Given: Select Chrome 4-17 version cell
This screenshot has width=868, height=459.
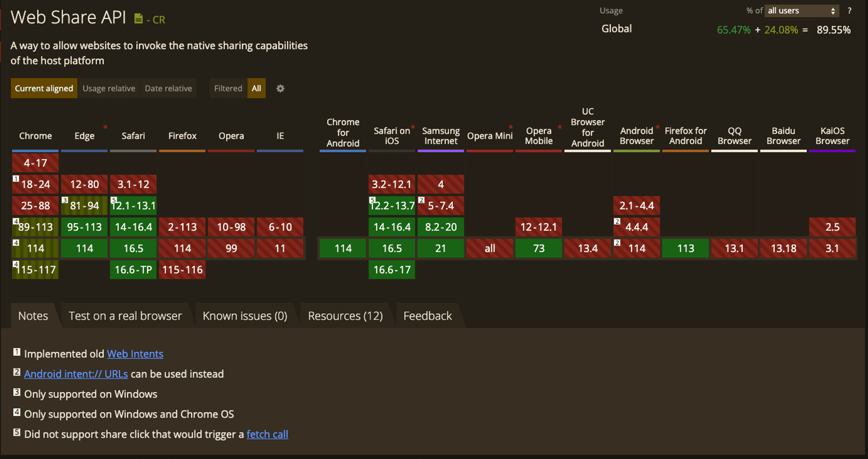Looking at the screenshot, I should 36,163.
